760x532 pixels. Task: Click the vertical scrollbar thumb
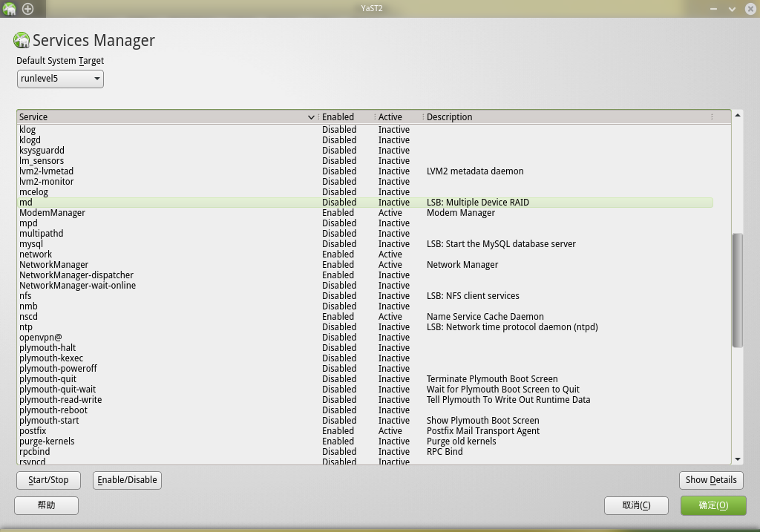[737, 290]
